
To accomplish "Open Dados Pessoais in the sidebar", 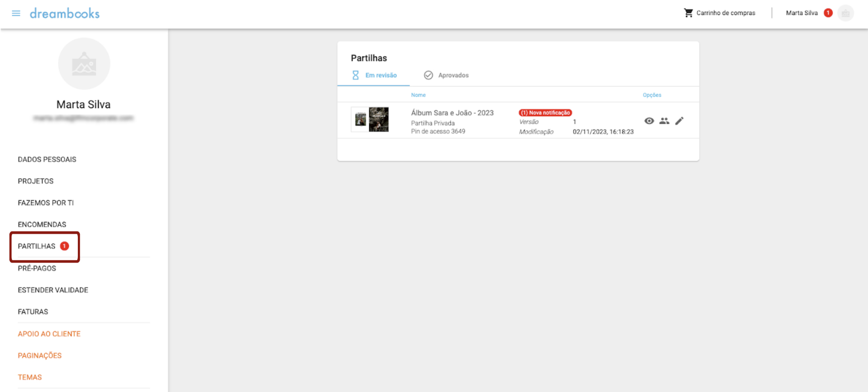I will 47,159.
